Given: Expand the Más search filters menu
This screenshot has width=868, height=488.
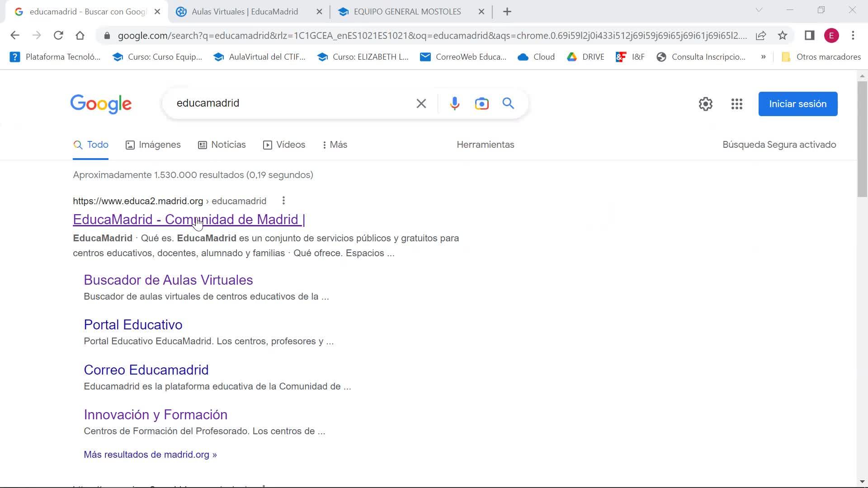Looking at the screenshot, I should coord(335,145).
